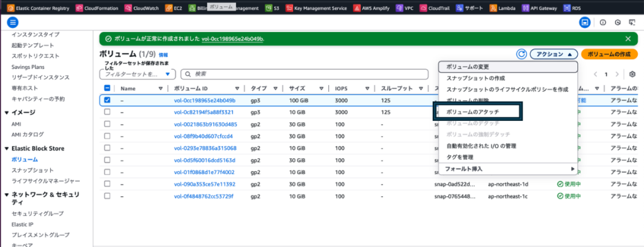Open the 情報 link beside ボリューム heading
Image resolution: width=644 pixels, height=247 pixels.
[163, 55]
